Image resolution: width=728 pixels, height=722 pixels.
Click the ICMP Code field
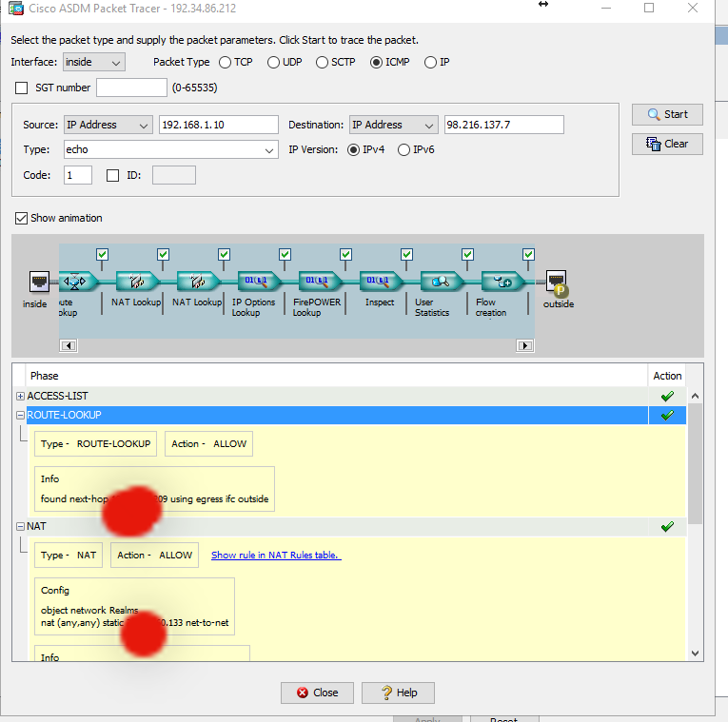[78, 175]
